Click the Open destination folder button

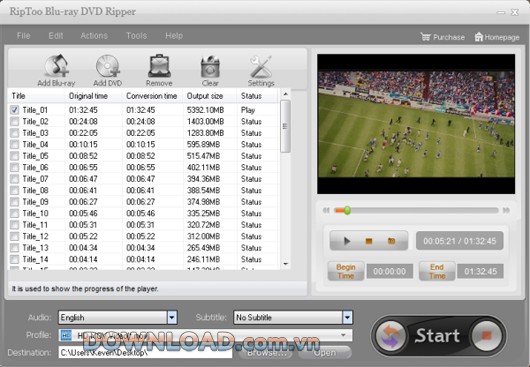pyautogui.click(x=324, y=353)
